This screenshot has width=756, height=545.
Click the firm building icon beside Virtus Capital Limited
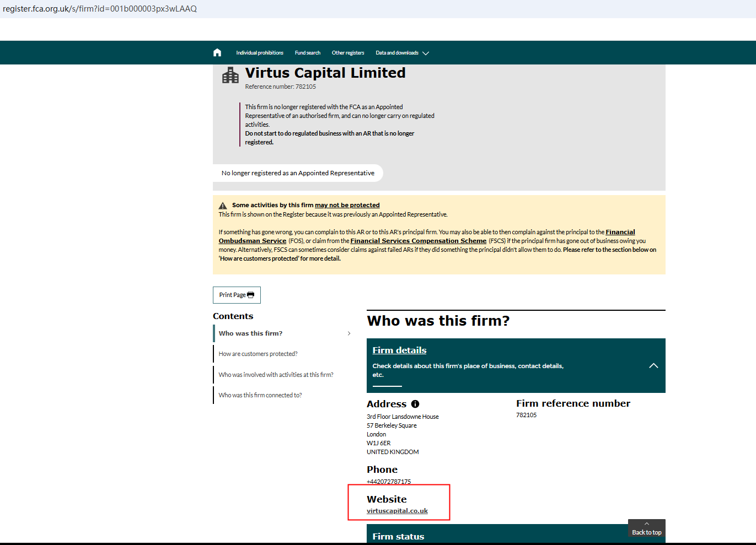[230, 75]
